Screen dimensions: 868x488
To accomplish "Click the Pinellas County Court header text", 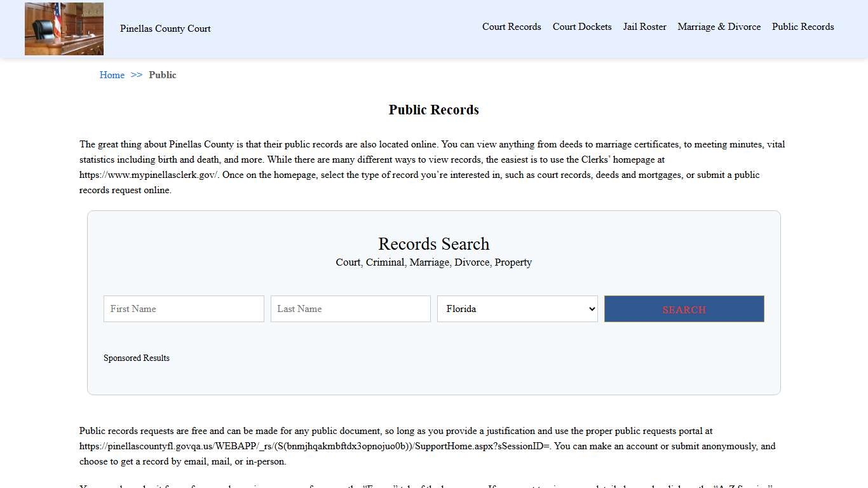I will [165, 29].
